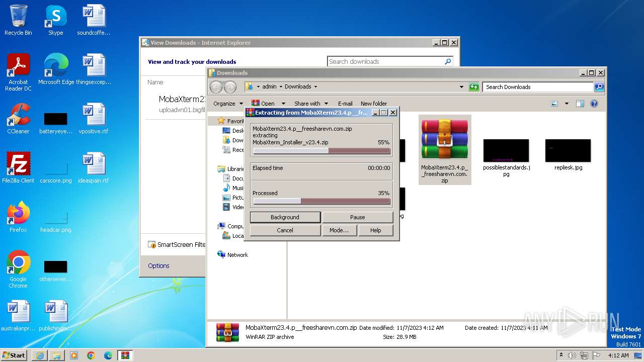The width and height of the screenshot is (644, 362).
Task: Click the Open toolbar command
Action: tap(263, 104)
